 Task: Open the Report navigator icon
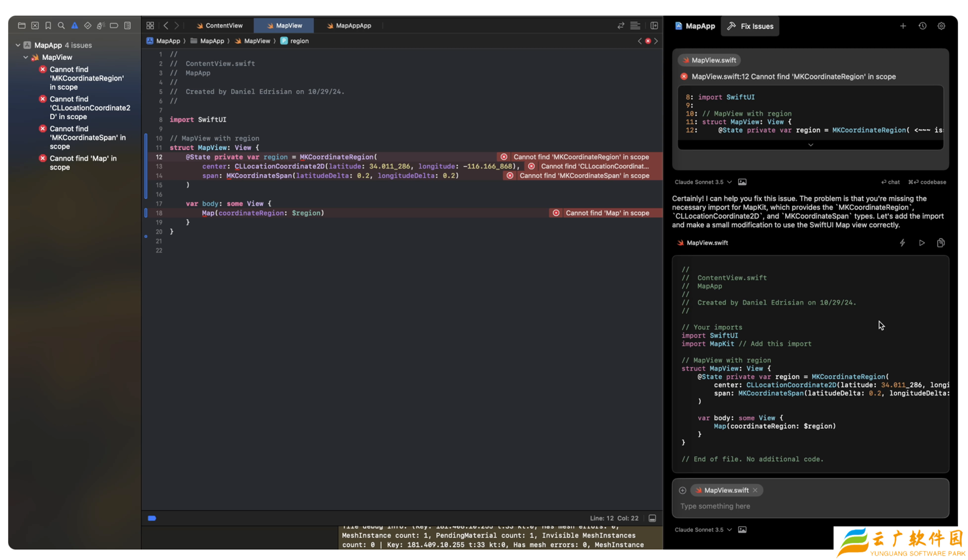click(x=127, y=26)
